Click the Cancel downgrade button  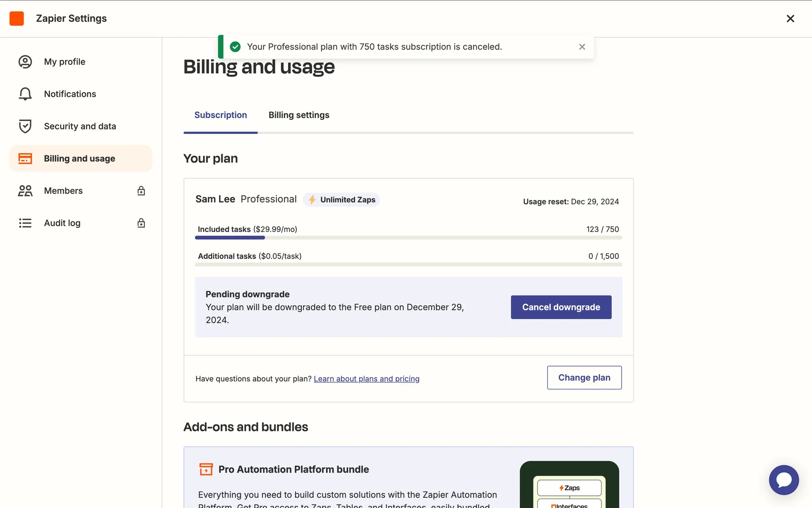click(x=561, y=307)
